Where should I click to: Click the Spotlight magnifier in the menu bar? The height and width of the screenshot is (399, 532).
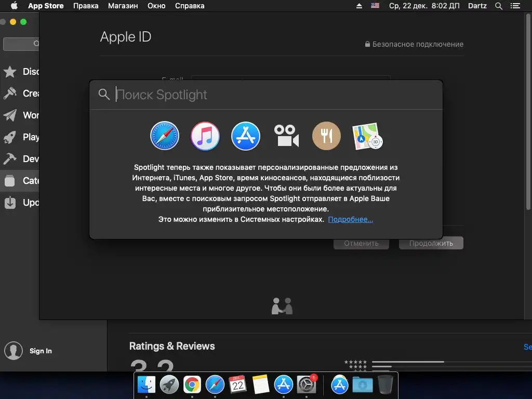click(x=498, y=6)
